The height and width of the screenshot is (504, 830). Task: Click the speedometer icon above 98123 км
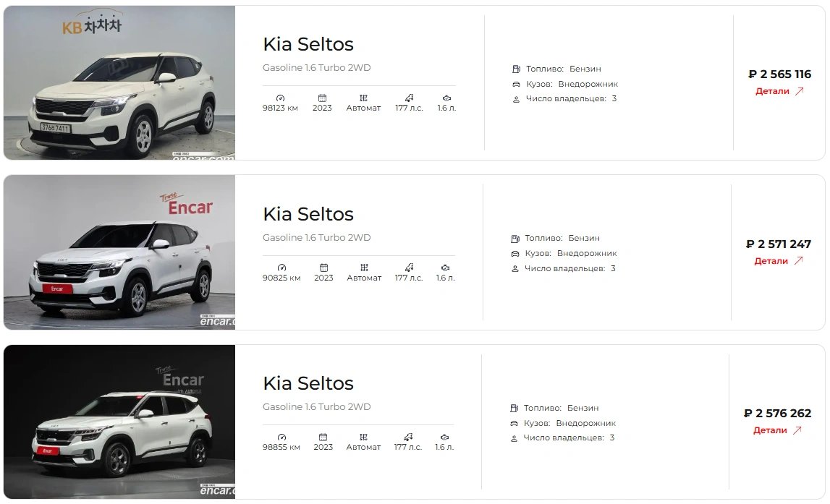[x=281, y=98]
